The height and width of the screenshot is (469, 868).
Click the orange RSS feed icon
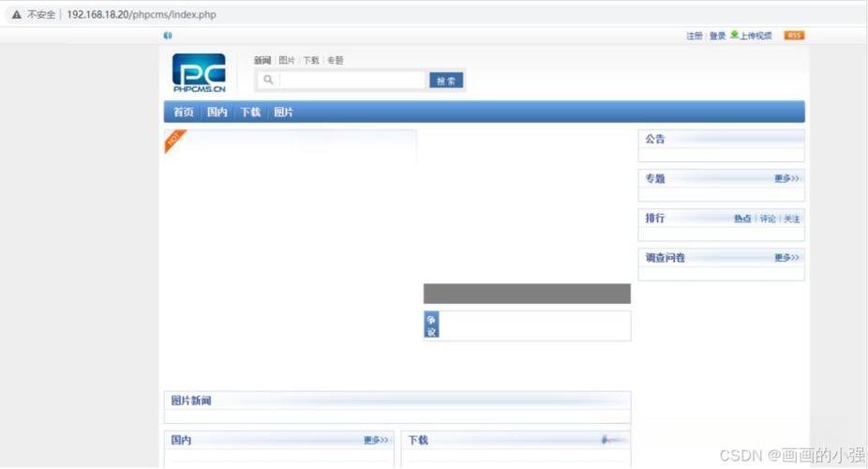794,36
